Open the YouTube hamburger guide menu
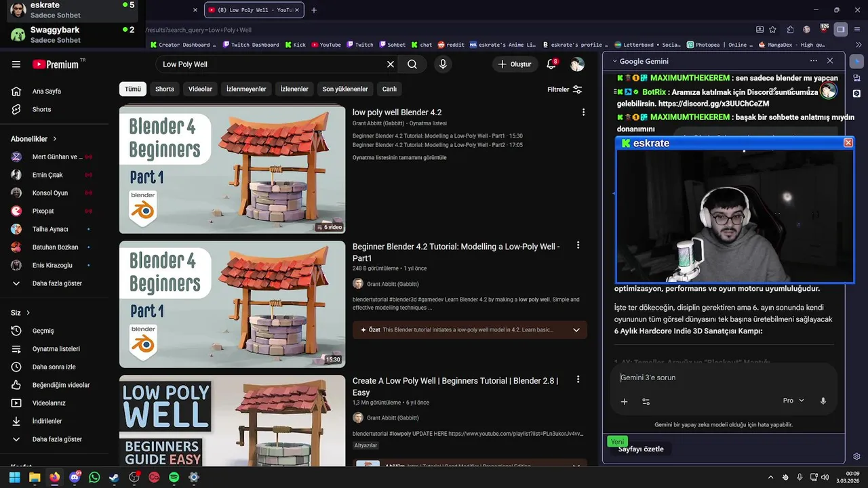The width and height of the screenshot is (868, 488). coord(16,64)
